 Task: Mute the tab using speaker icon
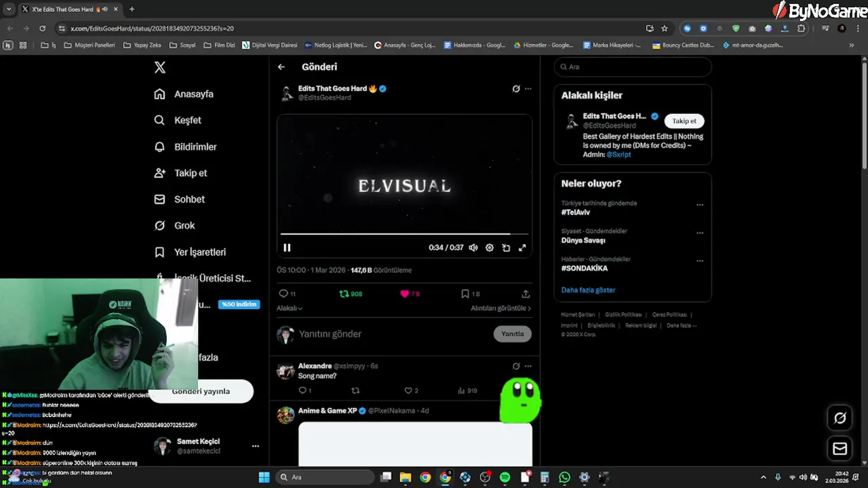(104, 9)
